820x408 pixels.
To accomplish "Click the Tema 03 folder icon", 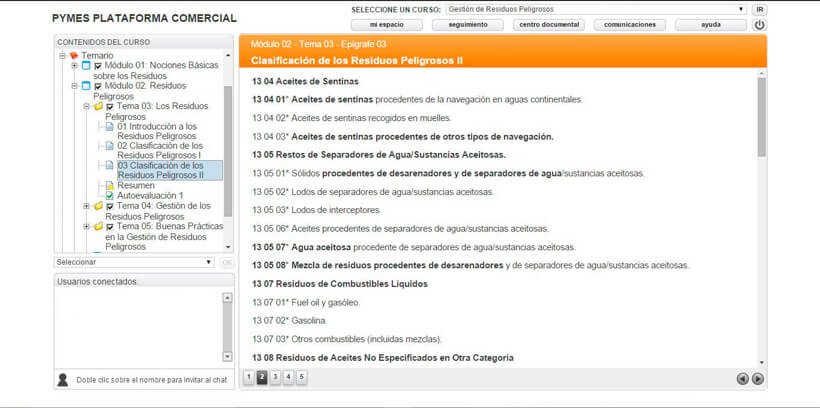I will click(x=98, y=106).
